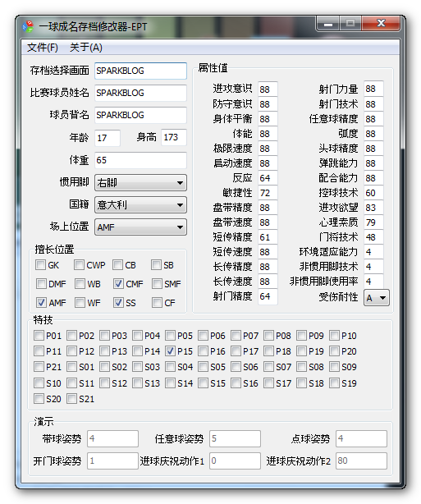Screen dimensions: 421x504
Task: Check the S21 skill checkbox
Action: click(x=71, y=399)
